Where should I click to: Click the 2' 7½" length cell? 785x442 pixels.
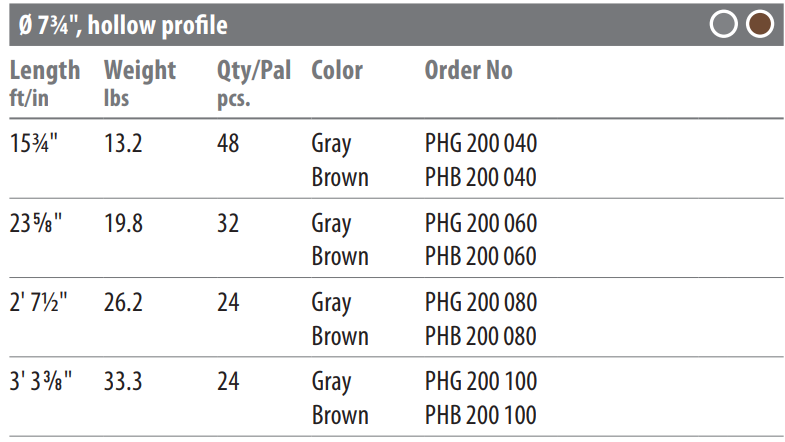[39, 302]
